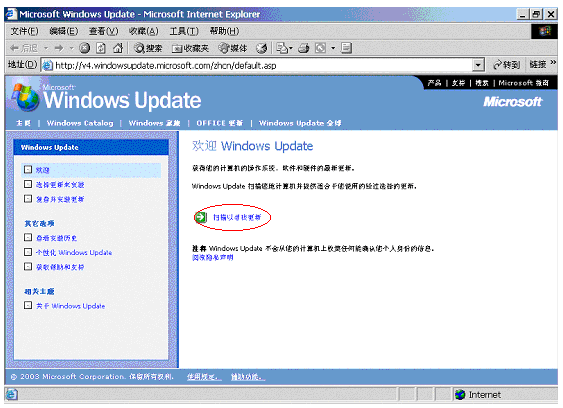This screenshot has width=563, height=408.
Task: Click the Stop icon in toolbar
Action: pos(84,48)
